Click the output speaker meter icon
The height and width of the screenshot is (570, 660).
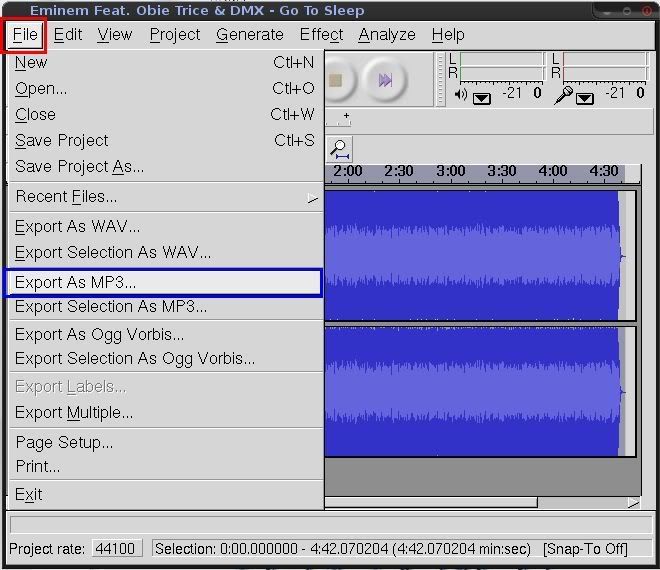point(461,95)
